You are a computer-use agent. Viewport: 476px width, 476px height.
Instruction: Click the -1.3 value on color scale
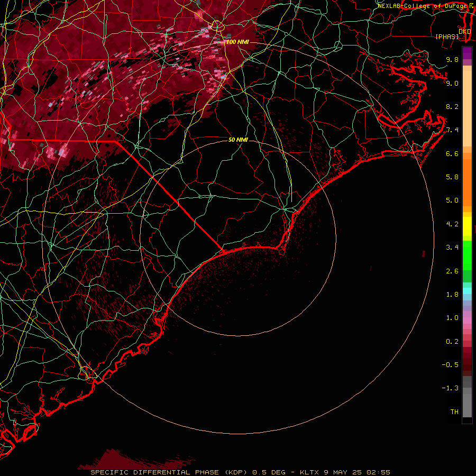coord(451,388)
